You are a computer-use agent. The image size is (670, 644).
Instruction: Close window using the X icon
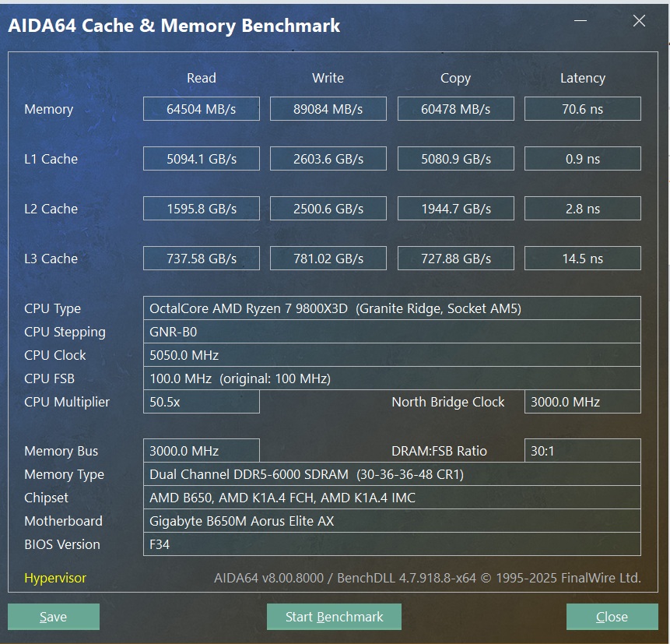tap(639, 20)
